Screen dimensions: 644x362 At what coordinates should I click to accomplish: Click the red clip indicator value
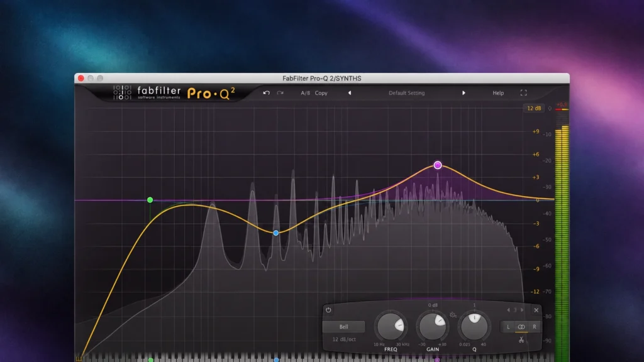(562, 105)
